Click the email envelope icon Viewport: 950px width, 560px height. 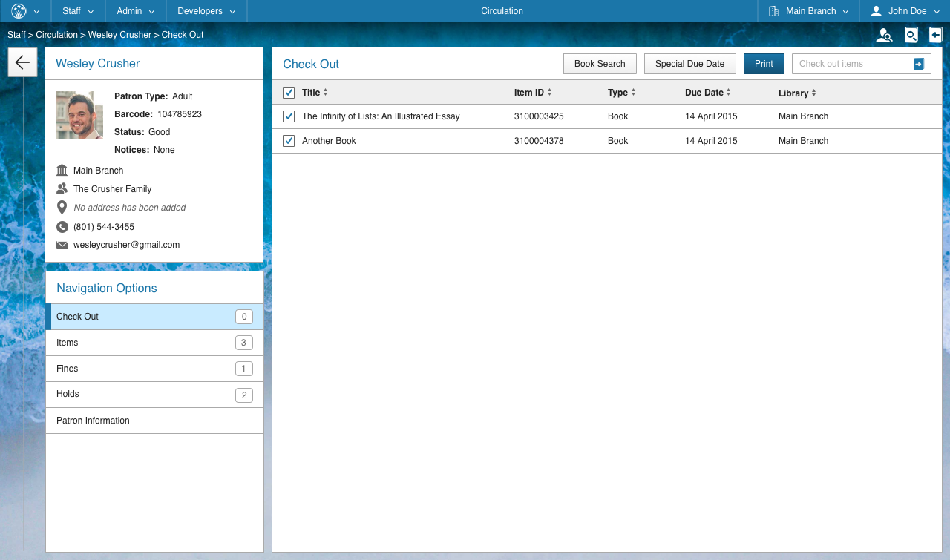[62, 244]
